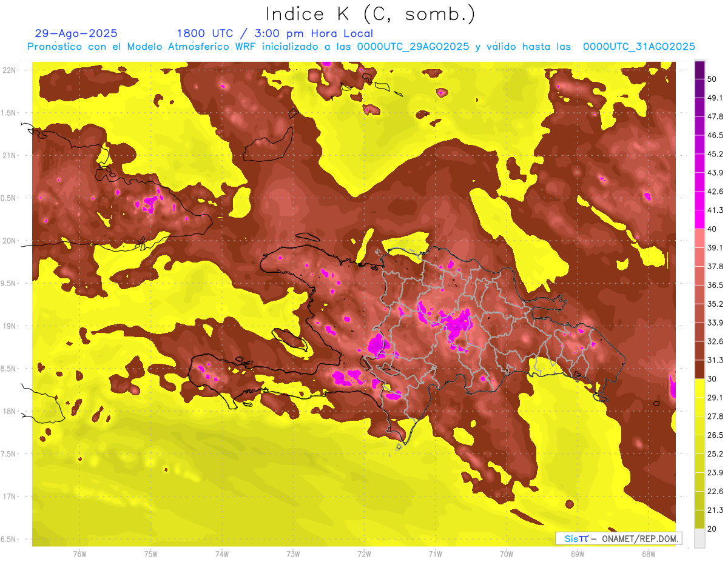Click the "27.8" color scale value

click(715, 416)
